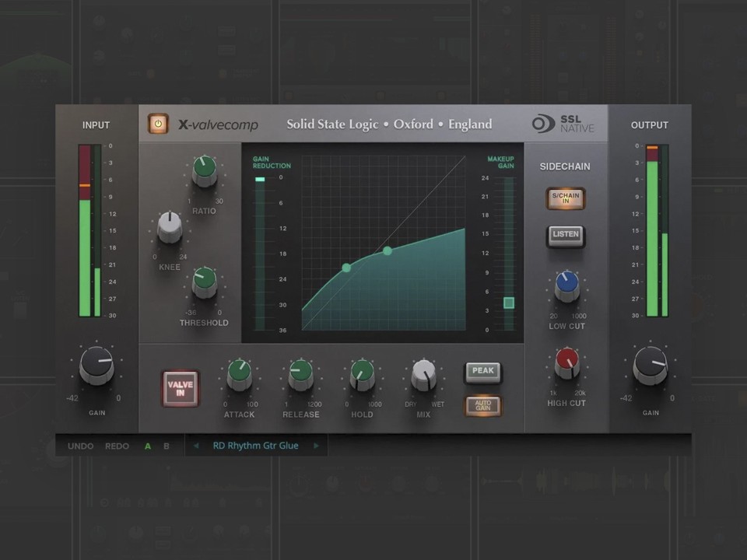
Task: Click the INPUT label above the meter
Action: pos(96,125)
